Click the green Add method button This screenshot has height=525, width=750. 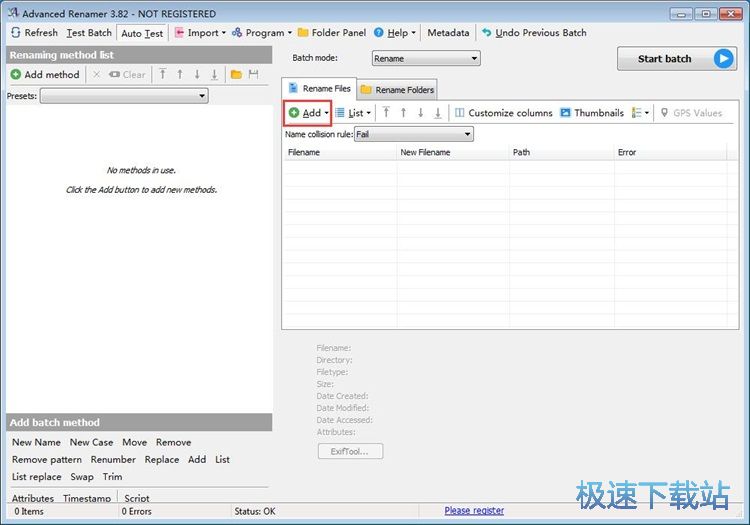[x=45, y=74]
